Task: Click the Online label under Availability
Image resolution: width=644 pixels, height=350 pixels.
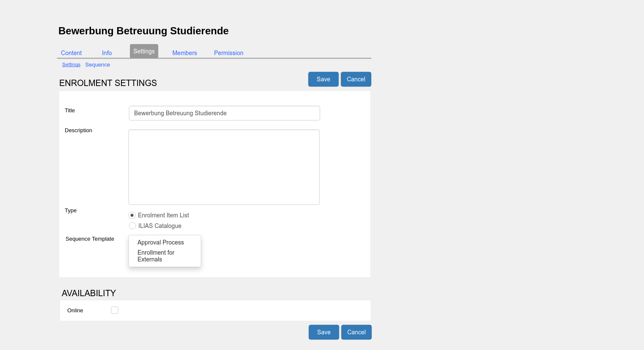Action: pos(75,311)
